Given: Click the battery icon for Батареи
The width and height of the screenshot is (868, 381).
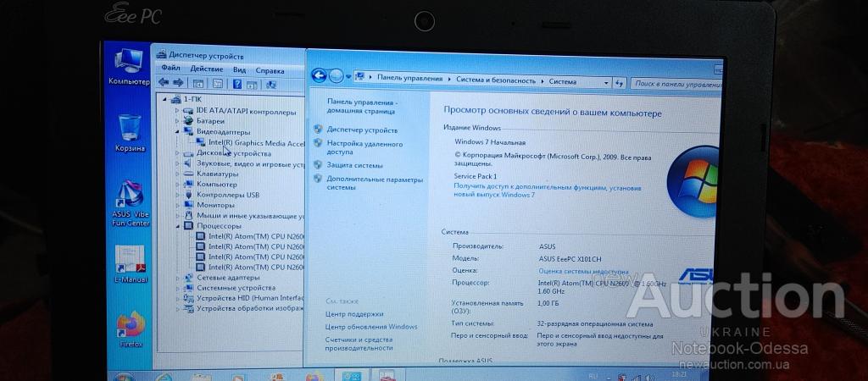Looking at the screenshot, I should pyautogui.click(x=188, y=120).
